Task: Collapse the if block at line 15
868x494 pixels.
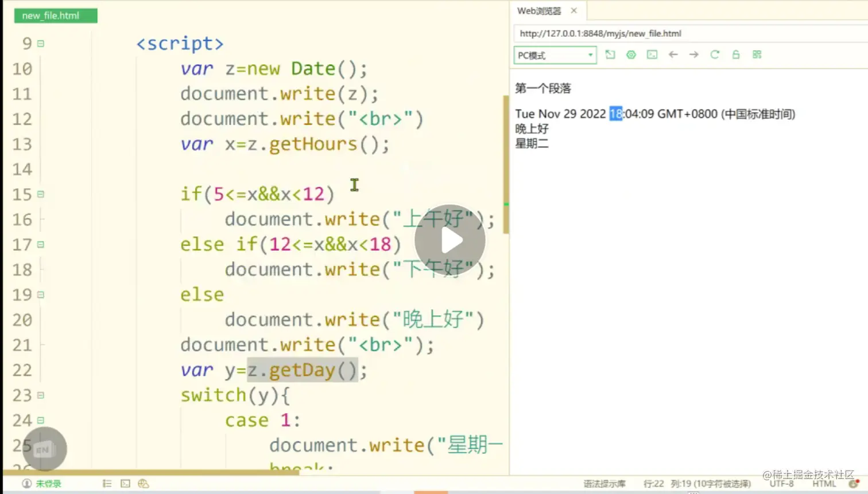Action: click(41, 195)
